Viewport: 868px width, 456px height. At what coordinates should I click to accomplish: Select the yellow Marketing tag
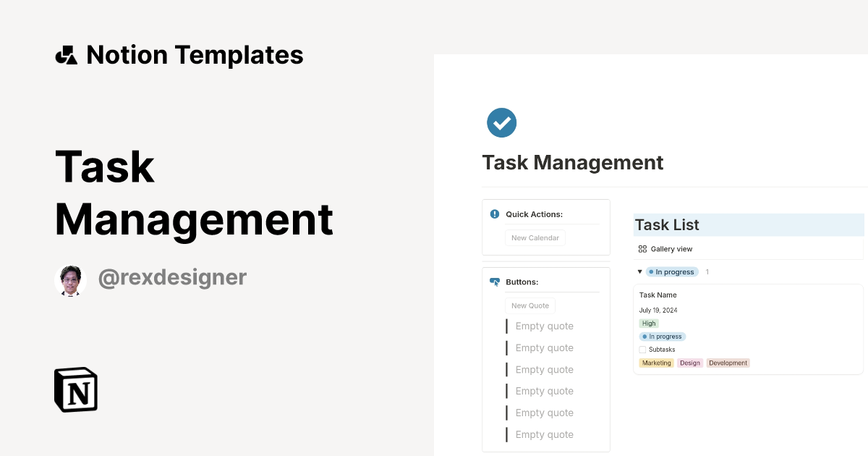click(656, 363)
